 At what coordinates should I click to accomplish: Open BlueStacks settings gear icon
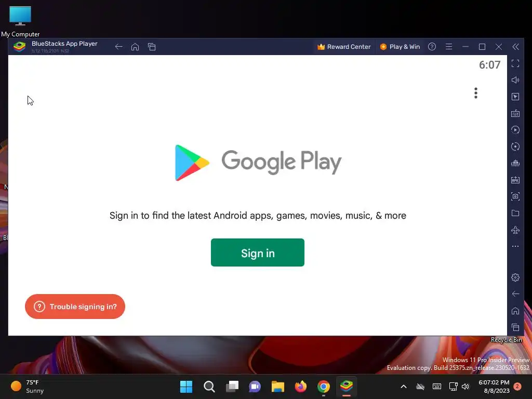[x=515, y=277]
